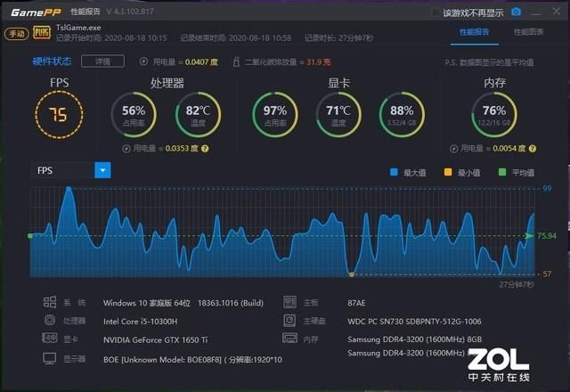
Task: Click the "Windows 10 家庭版 64位" system text
Action: [x=146, y=303]
